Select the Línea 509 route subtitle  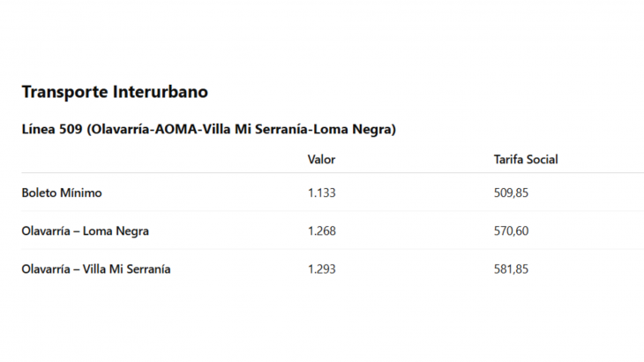point(209,129)
